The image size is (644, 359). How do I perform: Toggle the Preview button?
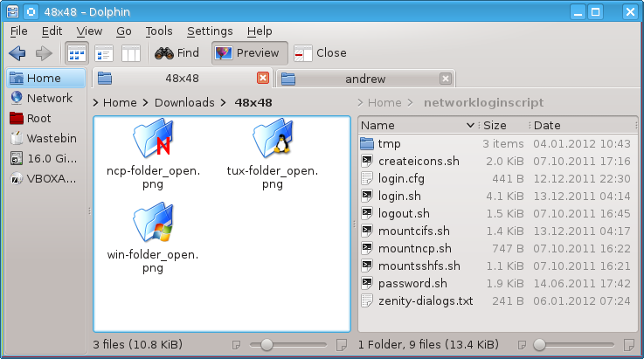[247, 53]
